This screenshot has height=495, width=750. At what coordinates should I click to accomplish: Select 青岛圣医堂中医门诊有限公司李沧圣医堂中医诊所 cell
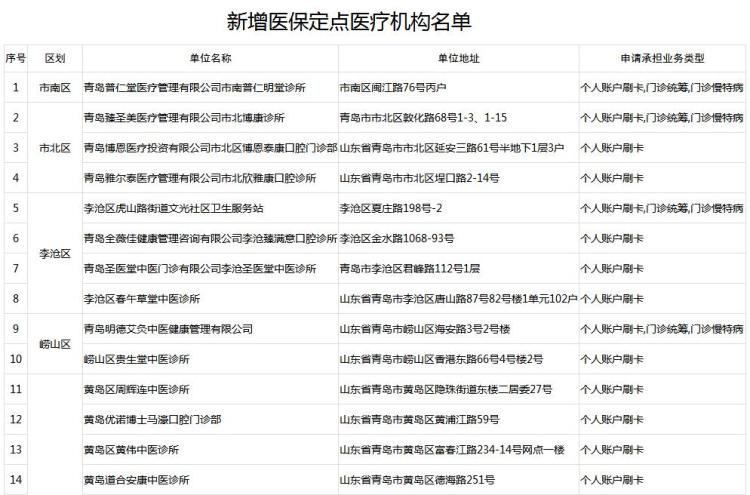click(210, 268)
